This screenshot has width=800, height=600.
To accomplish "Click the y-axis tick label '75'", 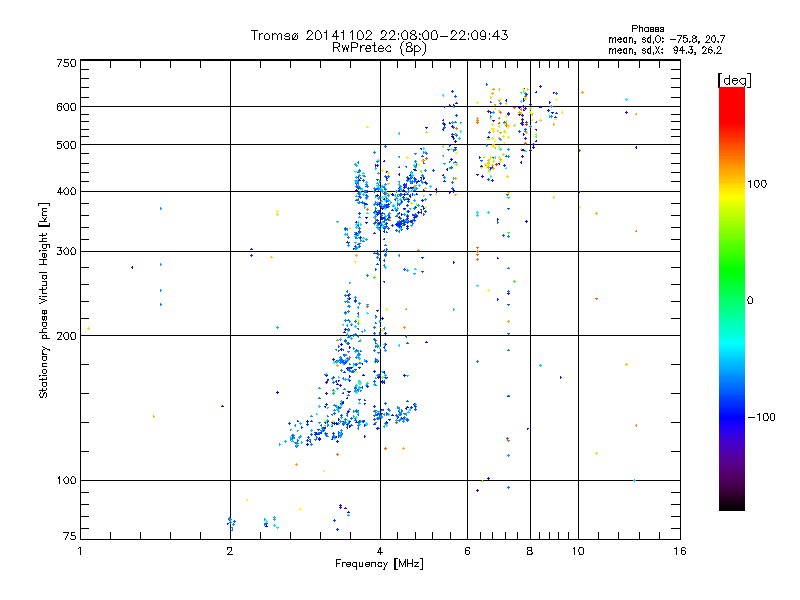I will (x=70, y=536).
